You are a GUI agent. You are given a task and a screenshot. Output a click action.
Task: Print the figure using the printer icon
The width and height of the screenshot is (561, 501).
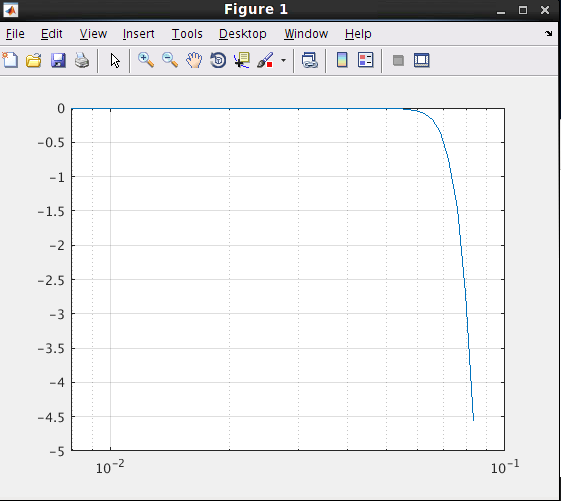82,60
